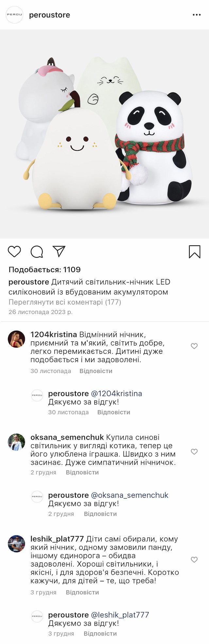Follow the @leshik_plat777 mention link
209x644 pixels.
tap(120, 615)
